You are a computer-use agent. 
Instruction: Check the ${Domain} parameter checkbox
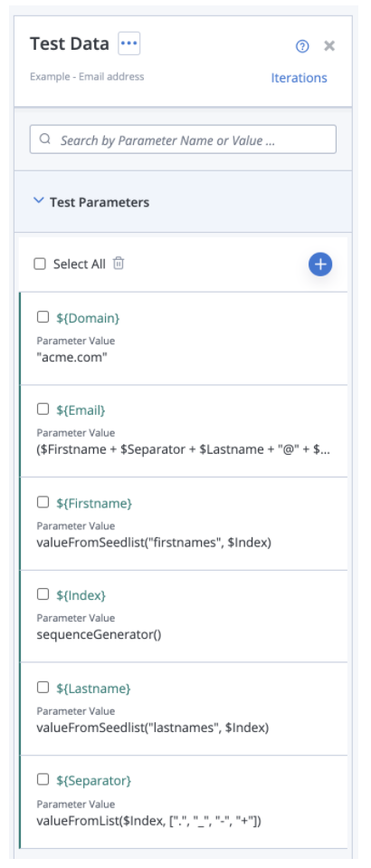pos(43,317)
